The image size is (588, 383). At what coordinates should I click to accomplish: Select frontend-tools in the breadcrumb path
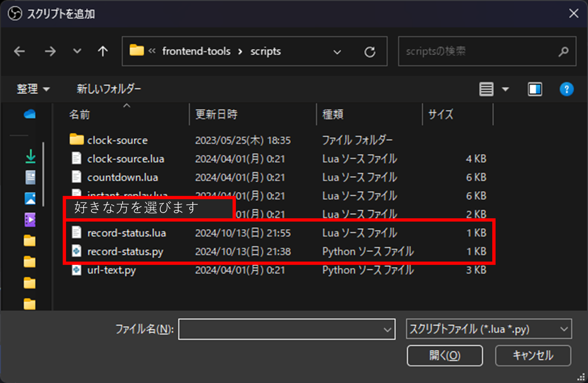(x=196, y=51)
